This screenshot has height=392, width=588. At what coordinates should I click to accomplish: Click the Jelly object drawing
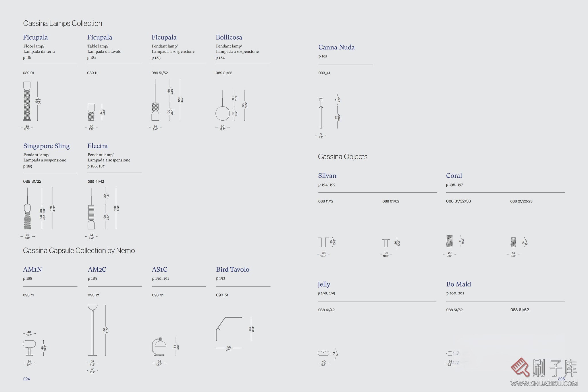click(323, 353)
